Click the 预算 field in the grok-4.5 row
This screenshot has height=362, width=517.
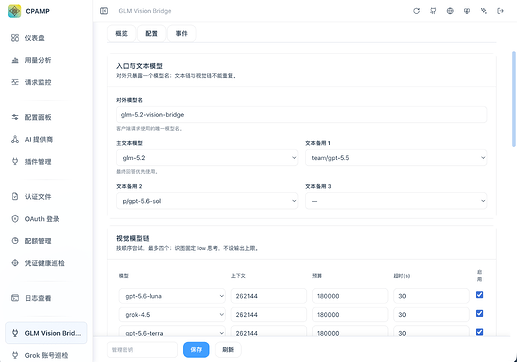coord(350,315)
